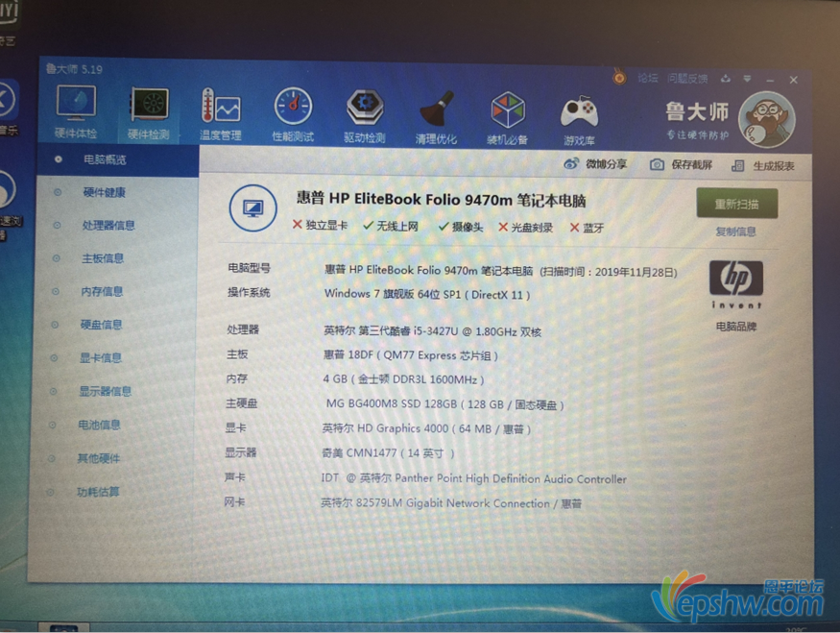Click 奇美 CMN1477 display value

(x=388, y=453)
